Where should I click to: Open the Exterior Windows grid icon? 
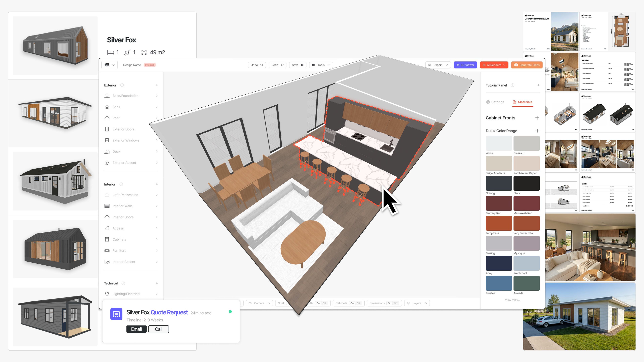click(107, 140)
